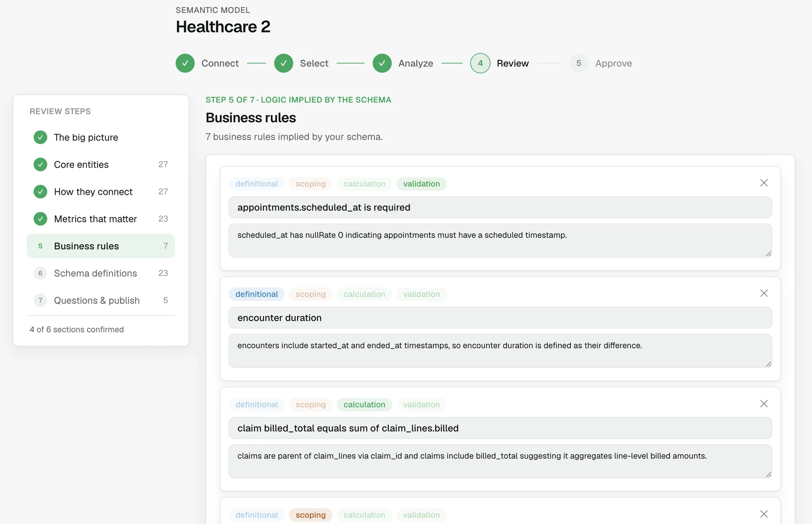
Task: Set claim billed_total rule type to definitional
Action: (x=256, y=405)
